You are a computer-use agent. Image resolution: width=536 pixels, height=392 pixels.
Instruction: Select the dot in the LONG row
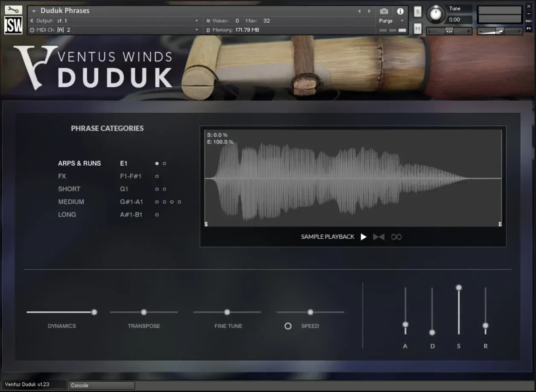tap(157, 214)
